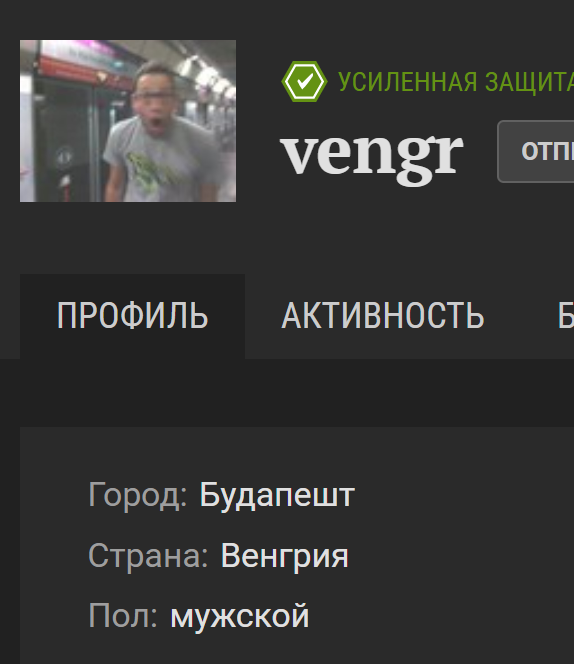Viewport: 574px width, 664px height.
Task: Click the white checkmark inside the hexagon badge
Action: pos(305,80)
